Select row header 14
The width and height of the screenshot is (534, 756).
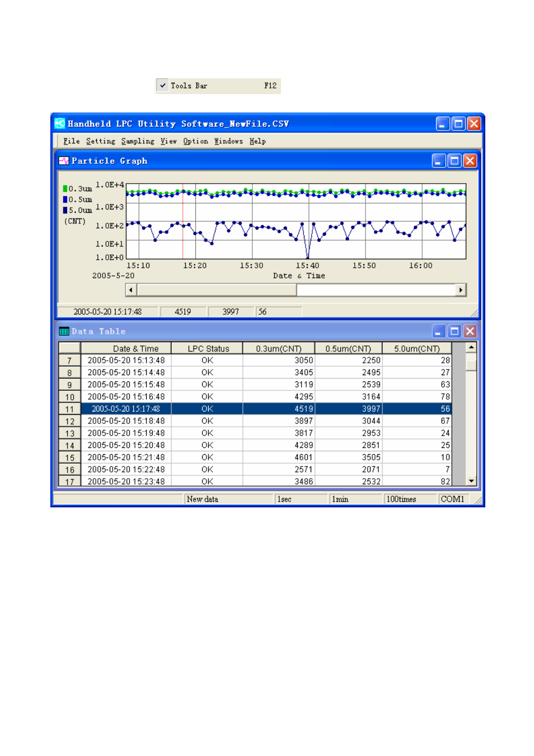tap(69, 446)
